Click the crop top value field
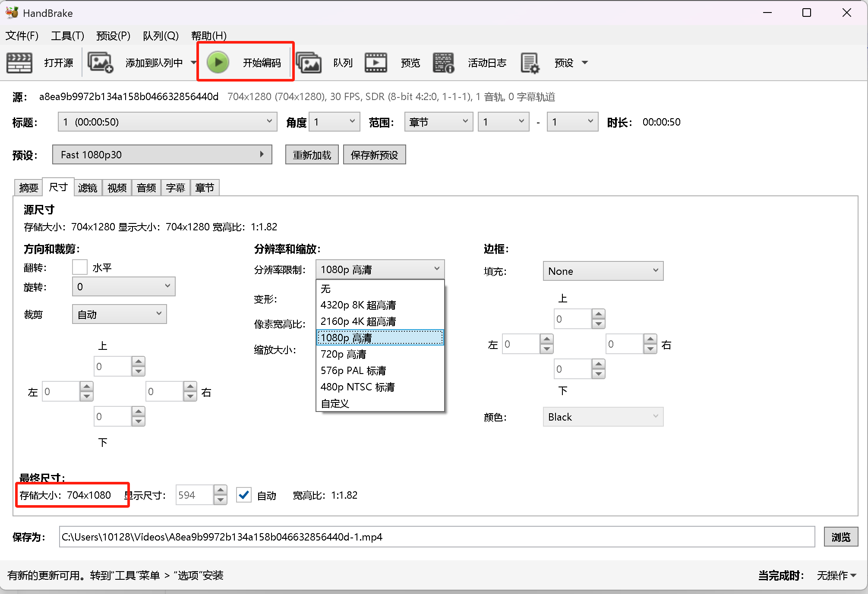The image size is (868, 594). point(113,366)
